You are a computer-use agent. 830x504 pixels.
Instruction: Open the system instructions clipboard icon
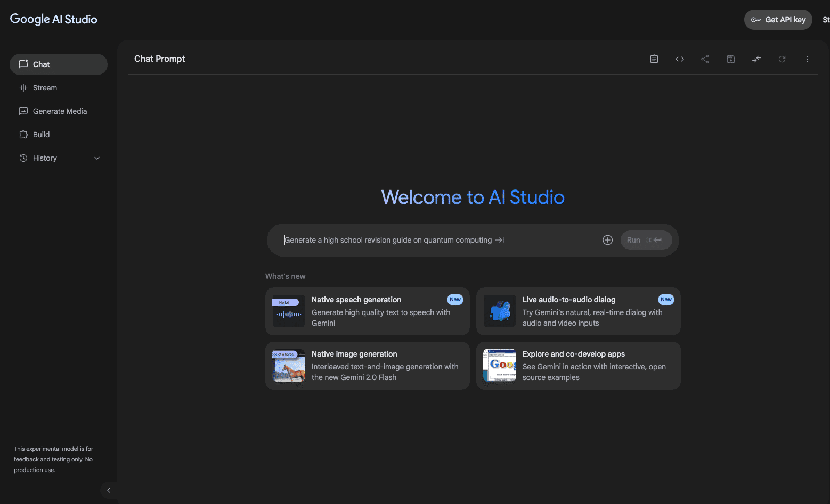click(x=654, y=59)
